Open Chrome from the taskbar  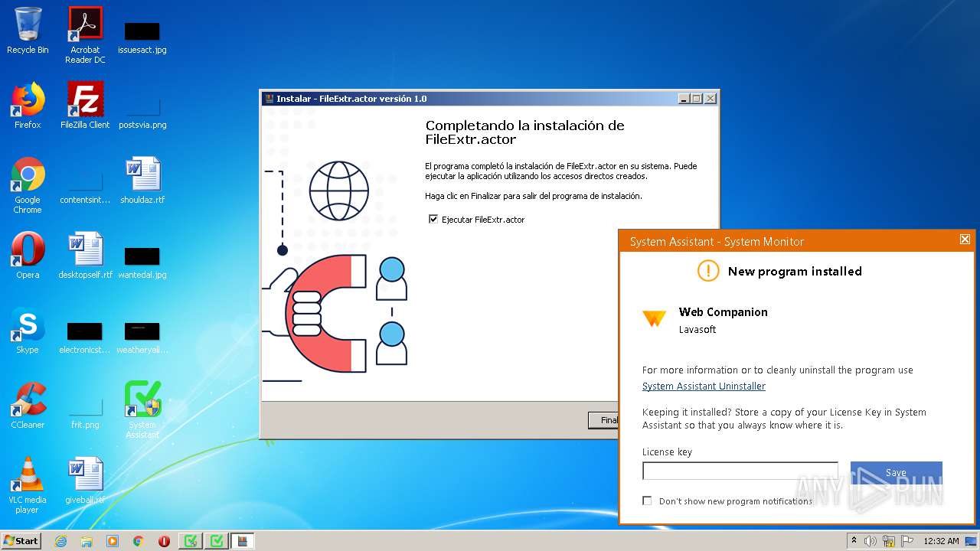pyautogui.click(x=139, y=541)
